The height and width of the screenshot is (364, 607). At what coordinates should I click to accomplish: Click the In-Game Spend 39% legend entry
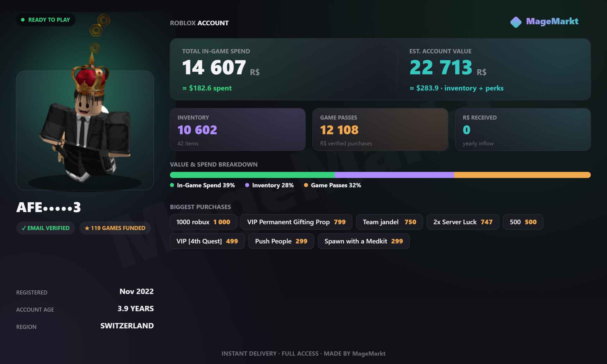pos(202,185)
